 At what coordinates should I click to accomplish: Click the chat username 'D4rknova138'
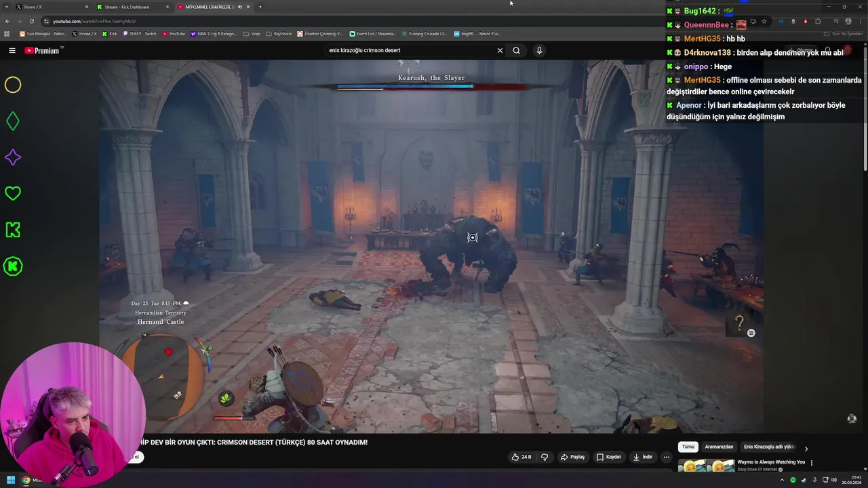click(707, 52)
